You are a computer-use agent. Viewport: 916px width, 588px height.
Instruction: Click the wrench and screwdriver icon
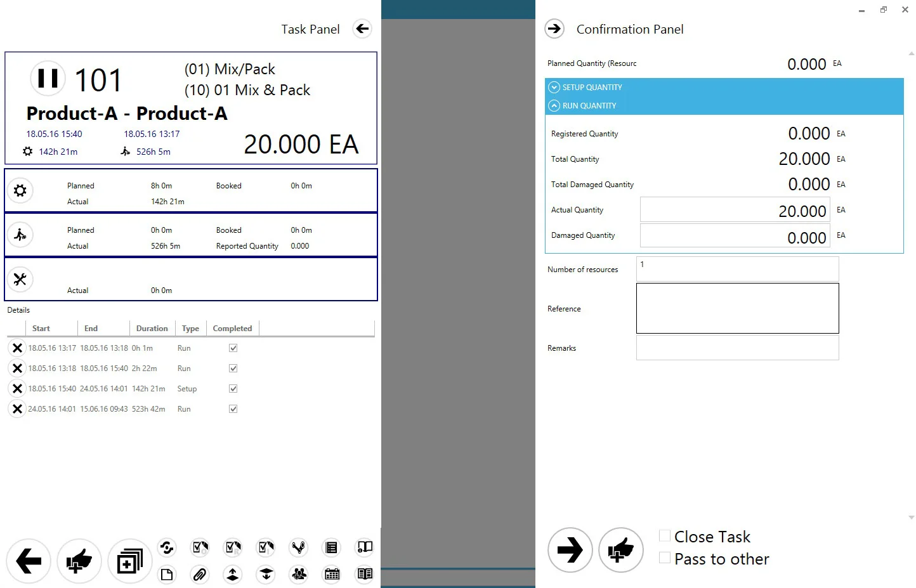[x=20, y=279]
